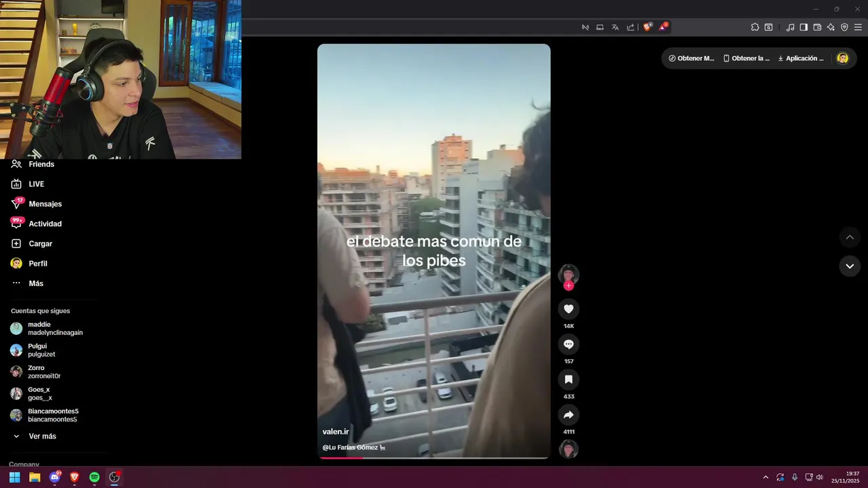Open the Actividad notifications

(37, 224)
